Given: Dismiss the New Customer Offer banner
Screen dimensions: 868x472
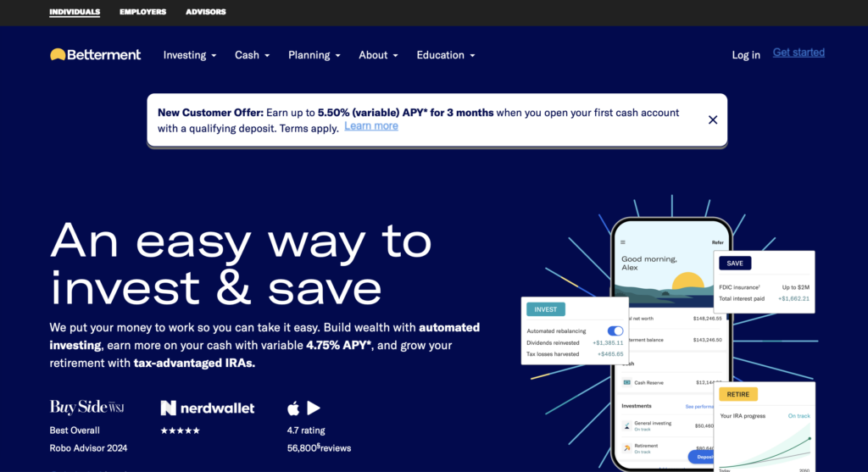Looking at the screenshot, I should pyautogui.click(x=713, y=120).
